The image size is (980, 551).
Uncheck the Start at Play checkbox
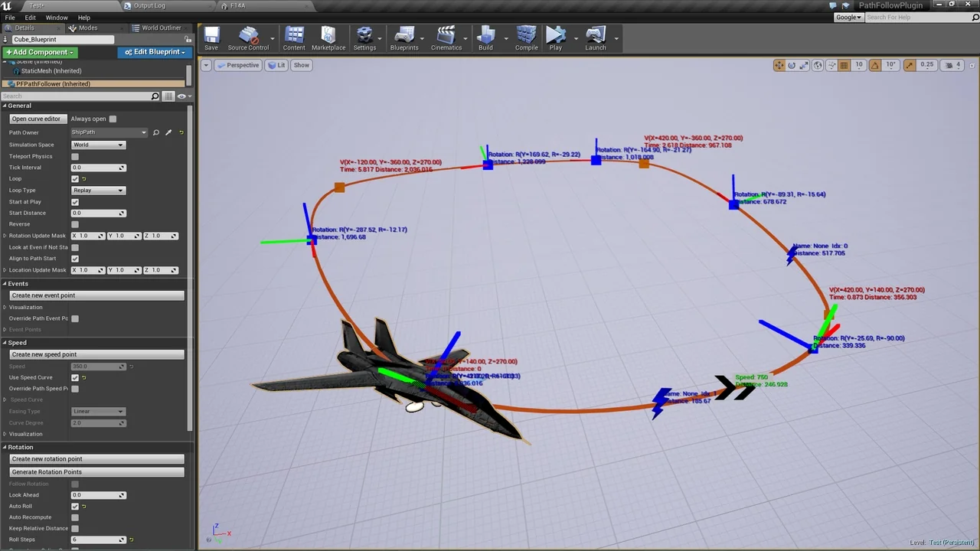[75, 202]
